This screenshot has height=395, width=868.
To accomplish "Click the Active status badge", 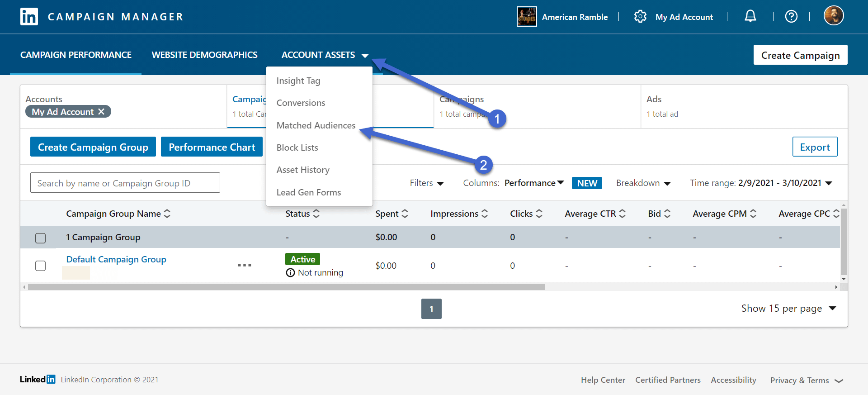I will [302, 259].
